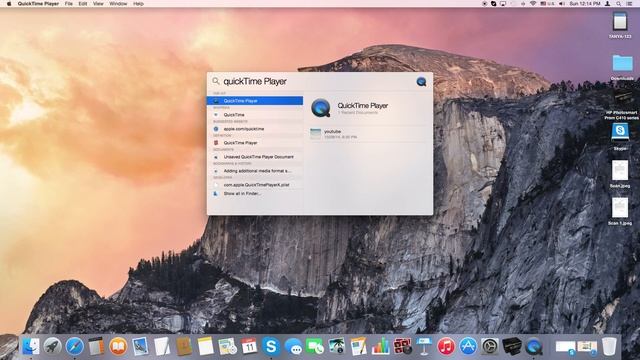The width and height of the screenshot is (640, 360).
Task: Open apple.com/quicktime suggested website
Action: click(x=255, y=129)
